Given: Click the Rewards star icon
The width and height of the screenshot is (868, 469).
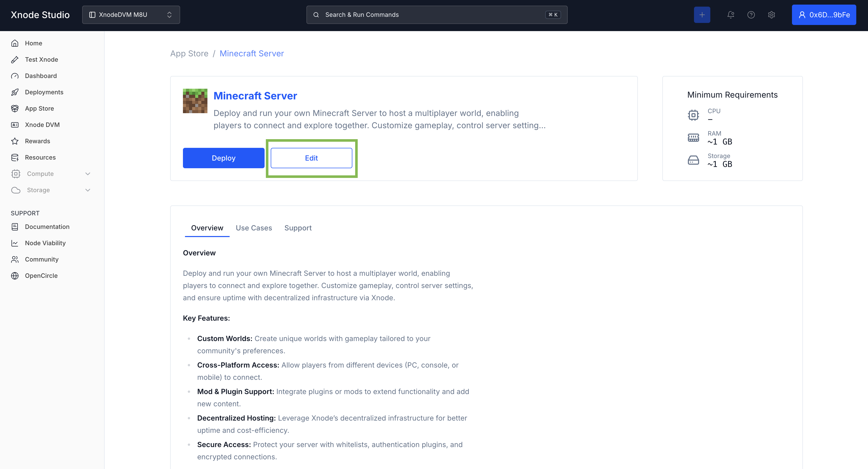Looking at the screenshot, I should (15, 141).
